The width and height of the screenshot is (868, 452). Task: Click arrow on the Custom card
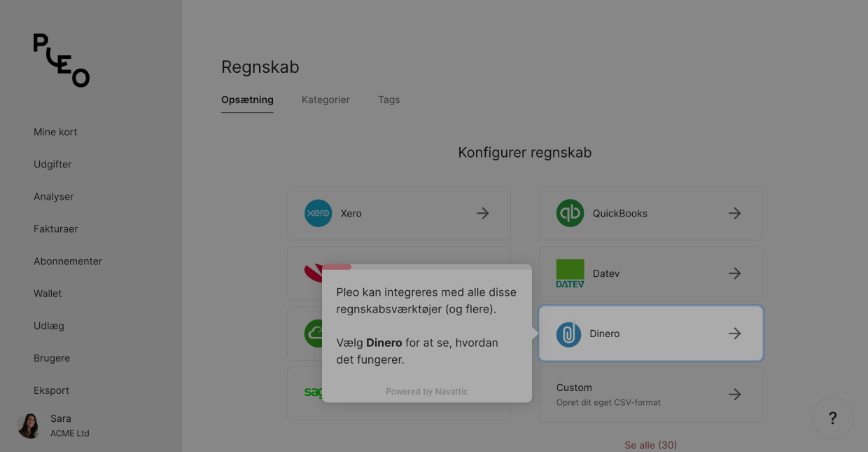pos(734,395)
